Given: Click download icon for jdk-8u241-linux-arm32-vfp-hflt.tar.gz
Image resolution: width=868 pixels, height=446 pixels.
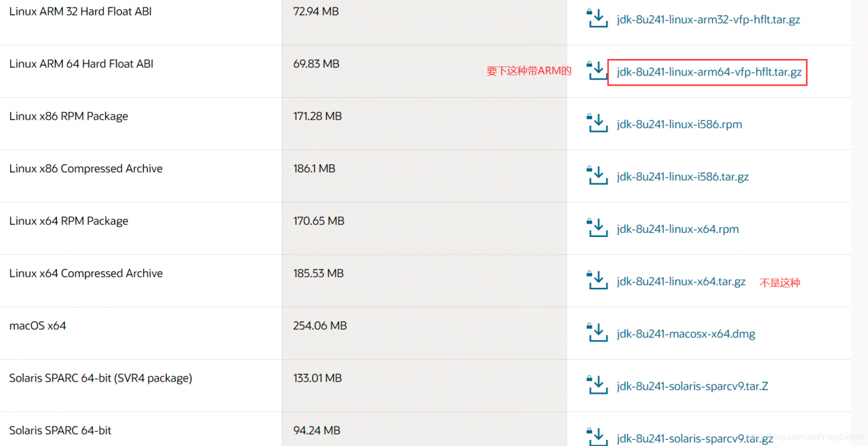Looking at the screenshot, I should [x=597, y=18].
